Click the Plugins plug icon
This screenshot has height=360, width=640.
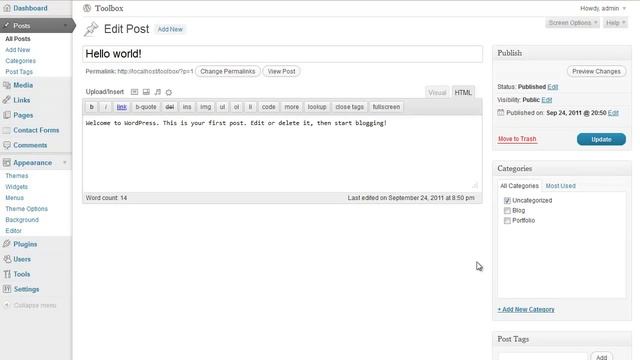[x=7, y=244]
